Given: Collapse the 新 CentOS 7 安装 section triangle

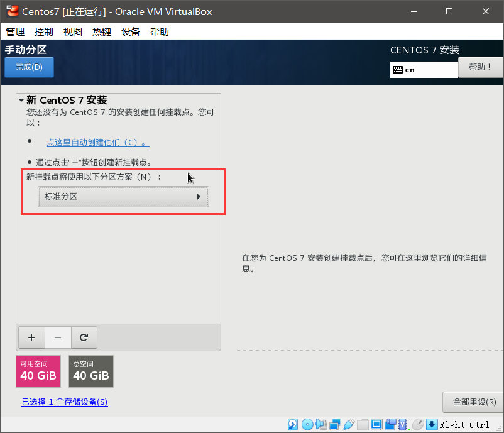Looking at the screenshot, I should click(21, 101).
